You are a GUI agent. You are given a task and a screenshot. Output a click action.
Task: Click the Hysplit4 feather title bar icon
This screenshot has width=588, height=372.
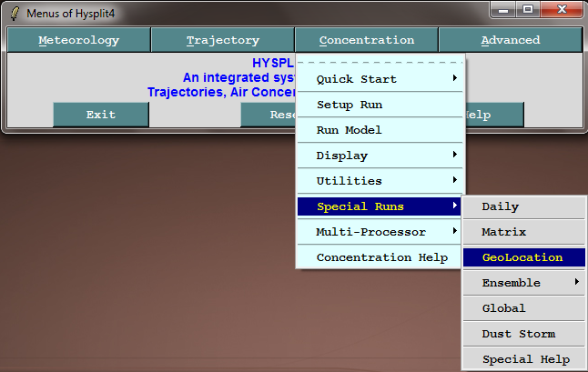tap(15, 14)
